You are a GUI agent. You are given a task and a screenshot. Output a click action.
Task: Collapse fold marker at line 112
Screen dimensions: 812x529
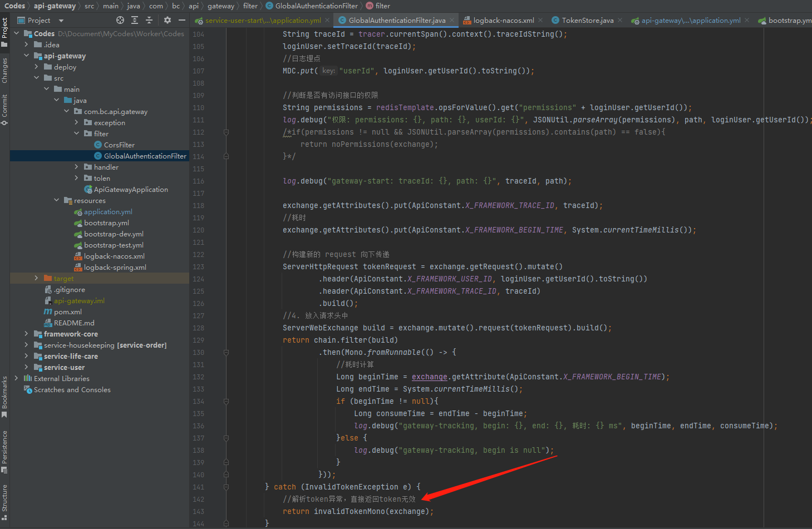click(226, 132)
